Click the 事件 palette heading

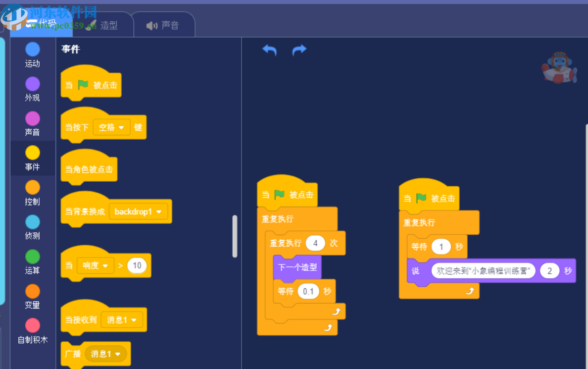pos(70,49)
